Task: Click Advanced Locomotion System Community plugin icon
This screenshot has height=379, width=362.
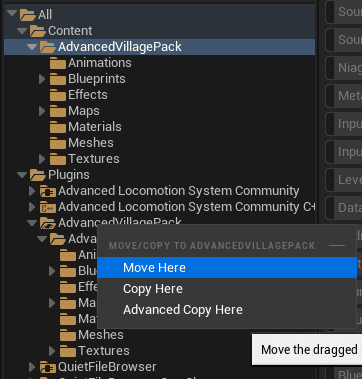Action: [48, 191]
